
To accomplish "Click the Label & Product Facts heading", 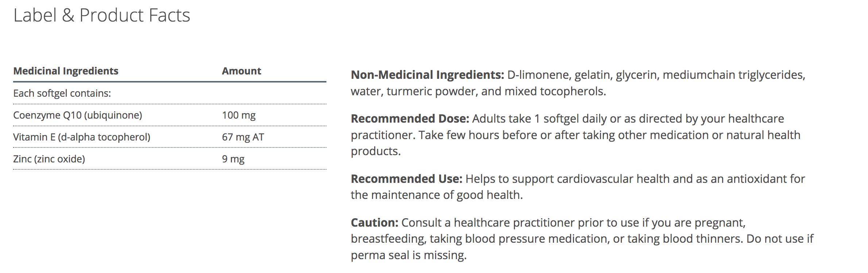I will pos(102,15).
